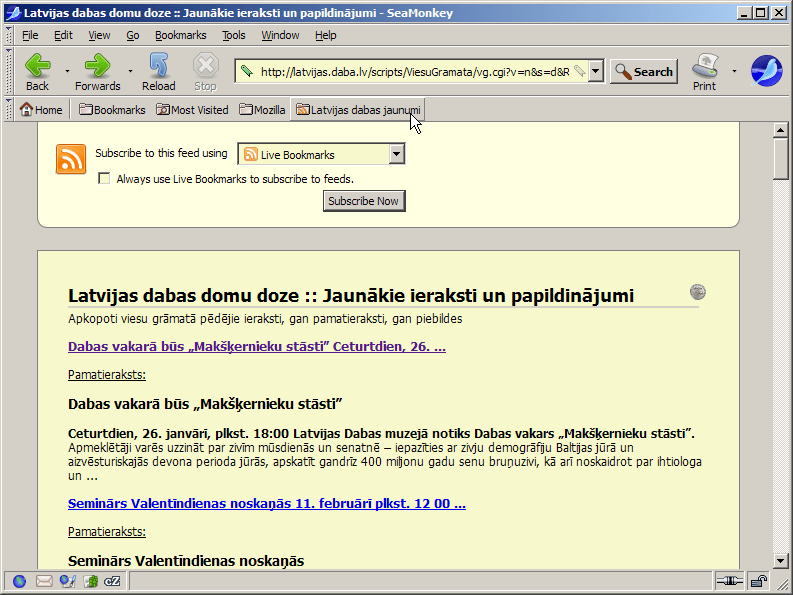Open ChatZilla cZ icon in status bar
The height and width of the screenshot is (595, 793).
[112, 581]
